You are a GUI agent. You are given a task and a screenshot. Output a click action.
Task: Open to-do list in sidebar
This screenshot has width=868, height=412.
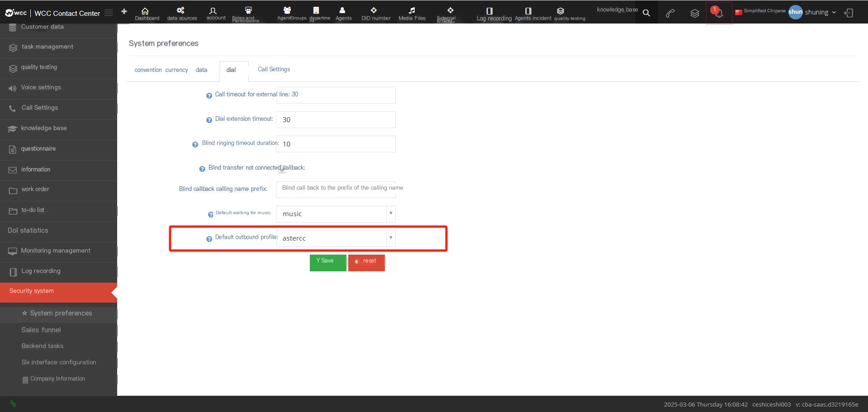(59, 210)
